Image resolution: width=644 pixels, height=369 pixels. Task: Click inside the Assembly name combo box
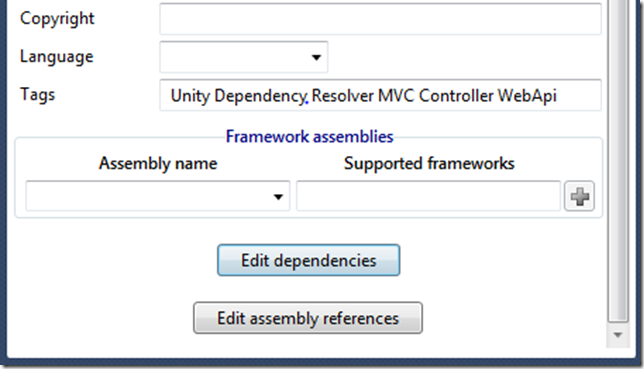[158, 196]
